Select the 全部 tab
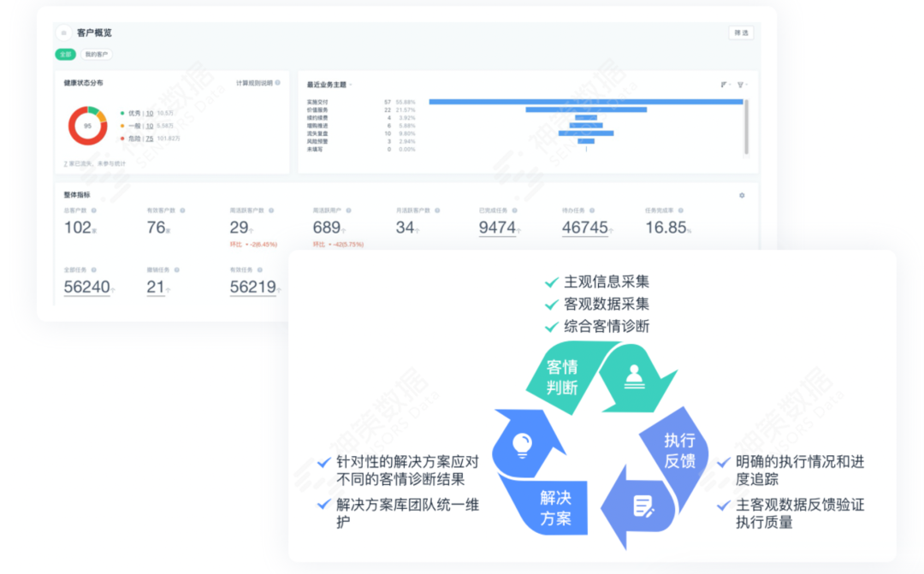The image size is (924, 574). [66, 54]
